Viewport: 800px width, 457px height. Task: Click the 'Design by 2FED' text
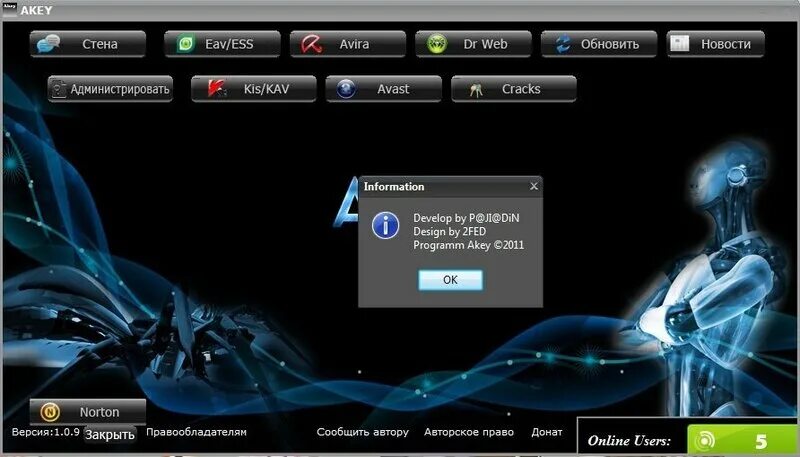point(449,232)
